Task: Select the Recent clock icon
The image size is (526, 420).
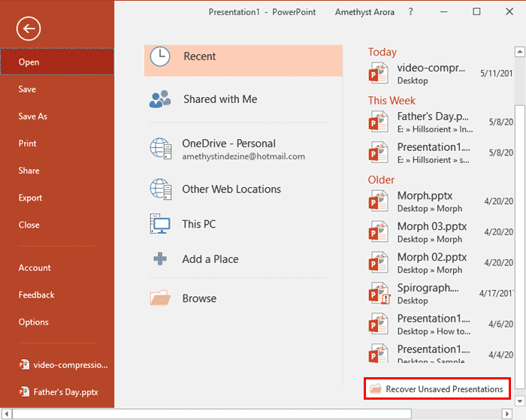Action: pos(160,56)
